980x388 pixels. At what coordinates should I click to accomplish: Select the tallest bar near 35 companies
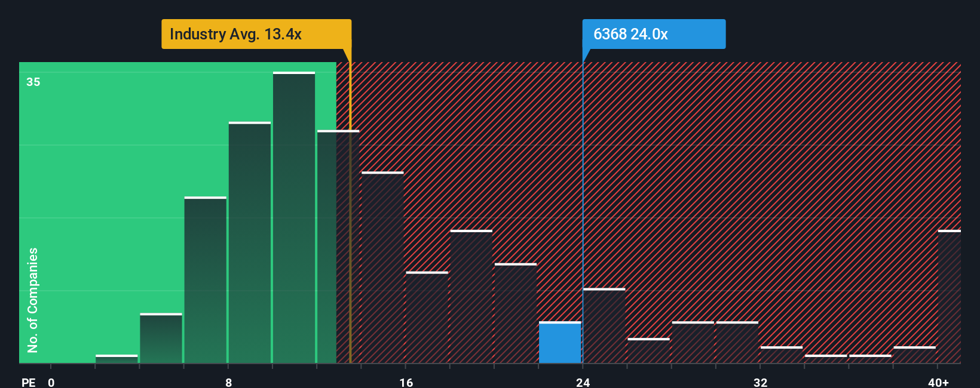tap(294, 218)
